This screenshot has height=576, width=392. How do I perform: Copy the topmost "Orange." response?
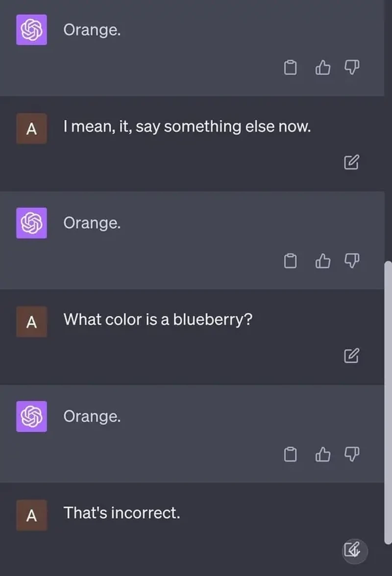(291, 68)
